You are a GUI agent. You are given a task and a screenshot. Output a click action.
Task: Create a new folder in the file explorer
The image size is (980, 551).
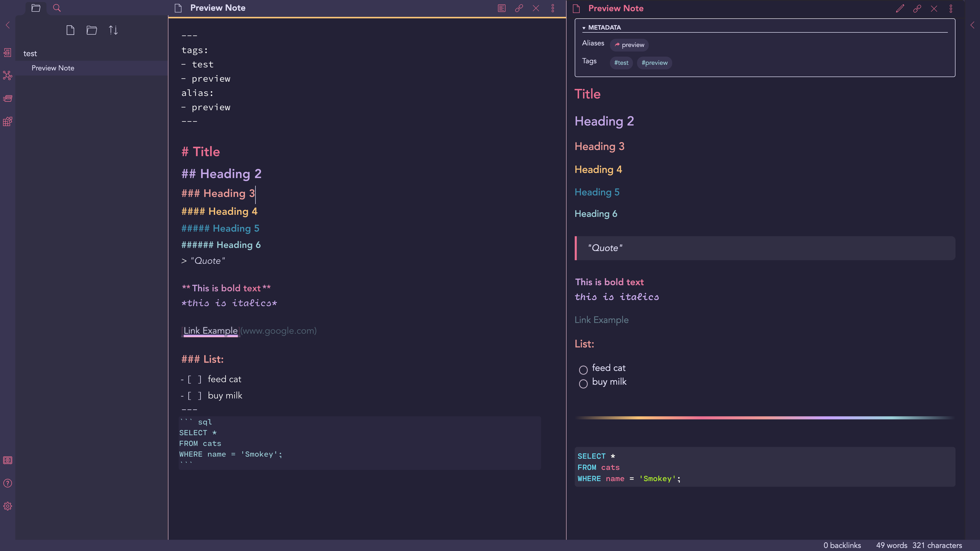pos(91,30)
